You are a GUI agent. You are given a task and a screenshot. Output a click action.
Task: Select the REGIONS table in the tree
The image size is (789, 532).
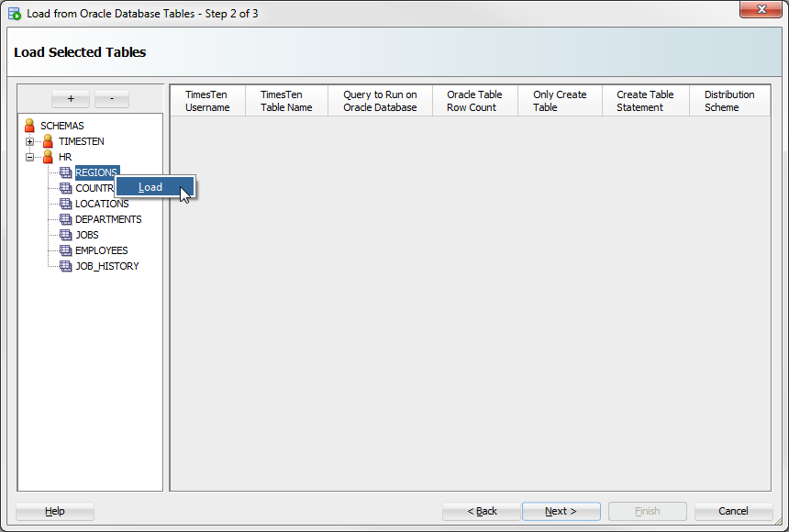point(96,172)
